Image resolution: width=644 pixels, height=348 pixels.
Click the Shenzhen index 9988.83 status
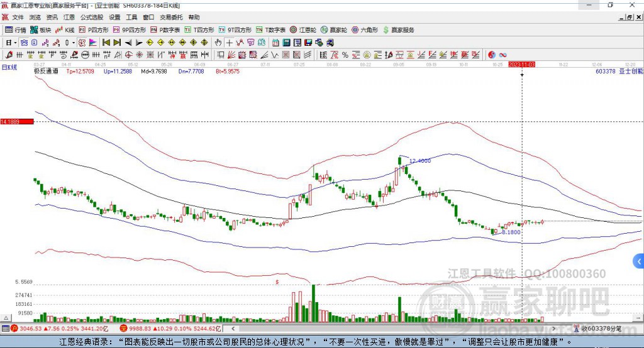(170, 329)
